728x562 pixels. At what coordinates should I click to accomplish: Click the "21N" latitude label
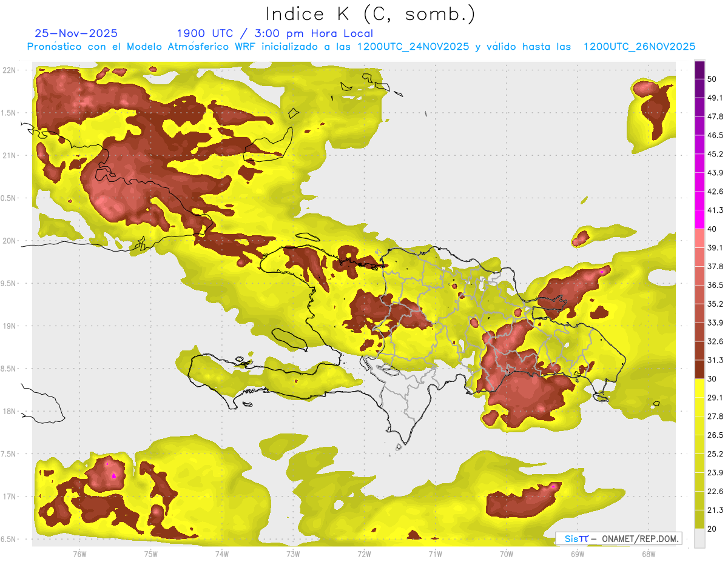coord(10,155)
